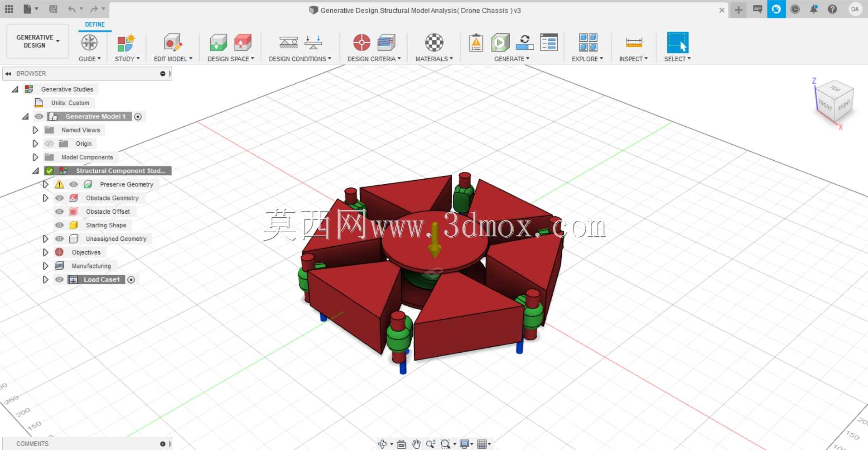The image size is (868, 450).
Task: Expand the Load Case1 node
Action: 45,279
